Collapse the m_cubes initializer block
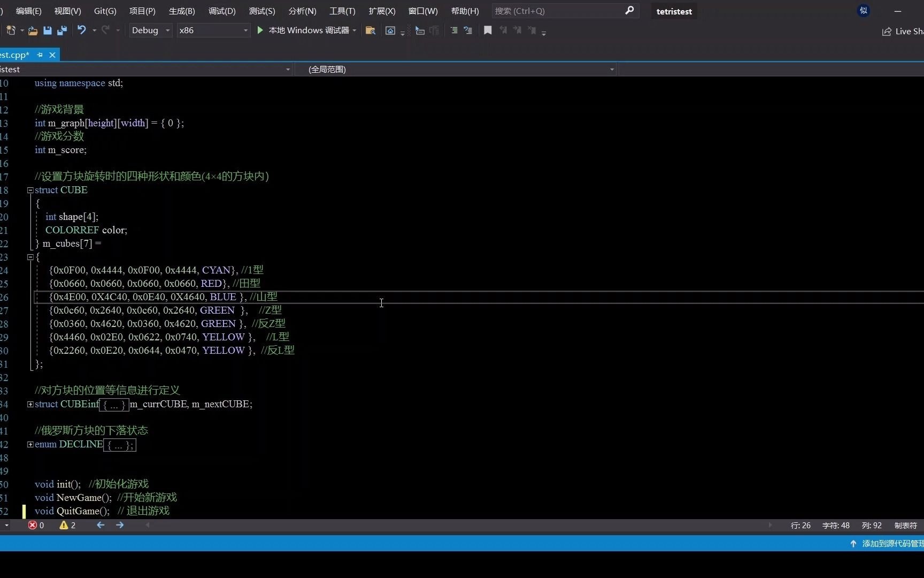This screenshot has height=578, width=924. (x=30, y=257)
